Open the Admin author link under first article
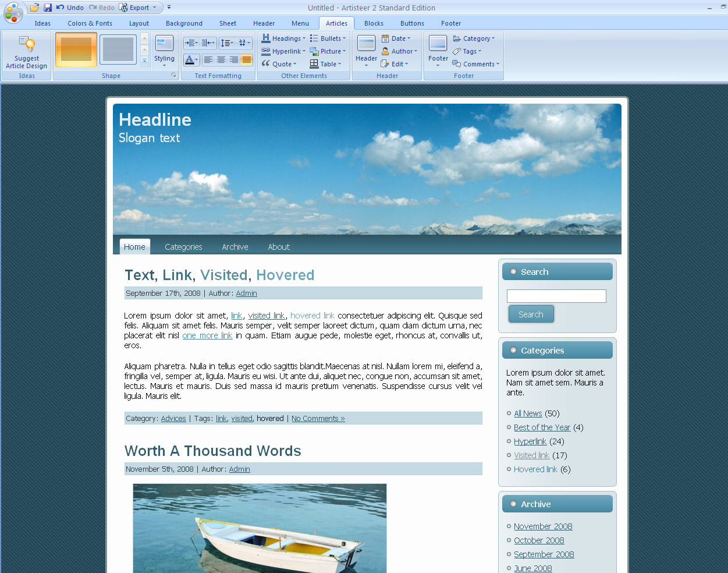 coord(246,293)
